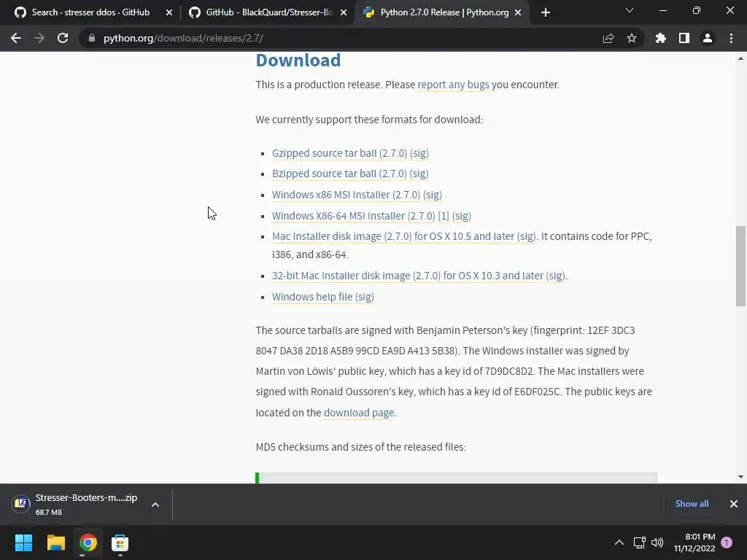Open Microsoft Store from the taskbar

(120, 542)
